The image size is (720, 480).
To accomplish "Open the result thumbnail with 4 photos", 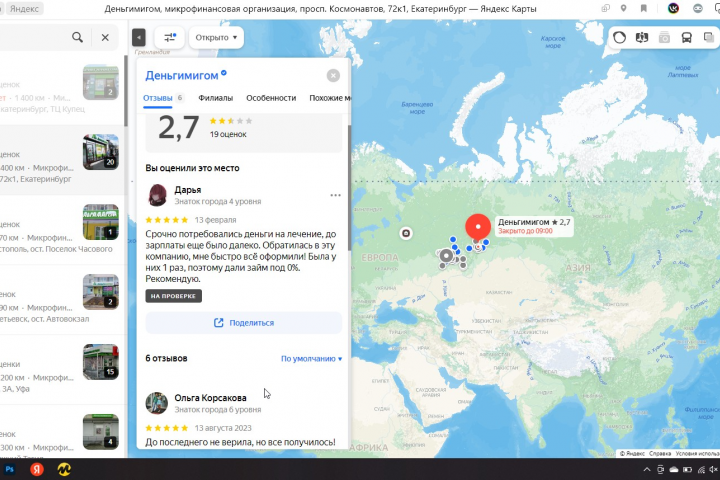I will [101, 432].
